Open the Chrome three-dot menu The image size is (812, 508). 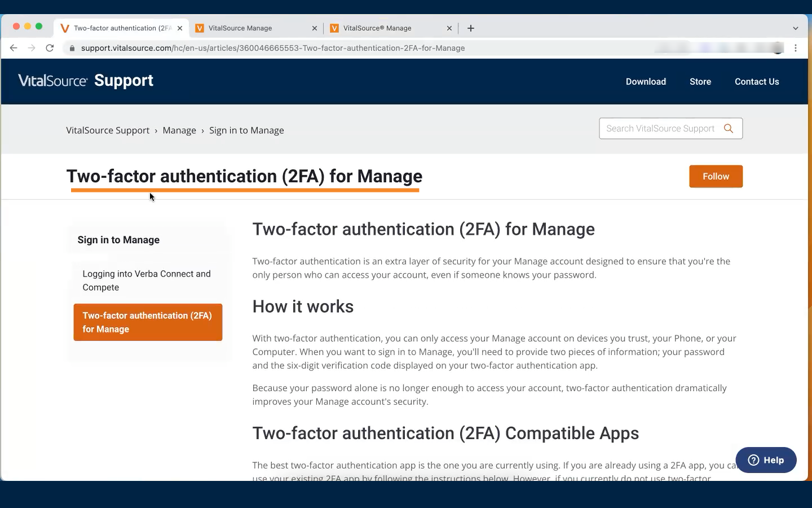[x=796, y=48]
